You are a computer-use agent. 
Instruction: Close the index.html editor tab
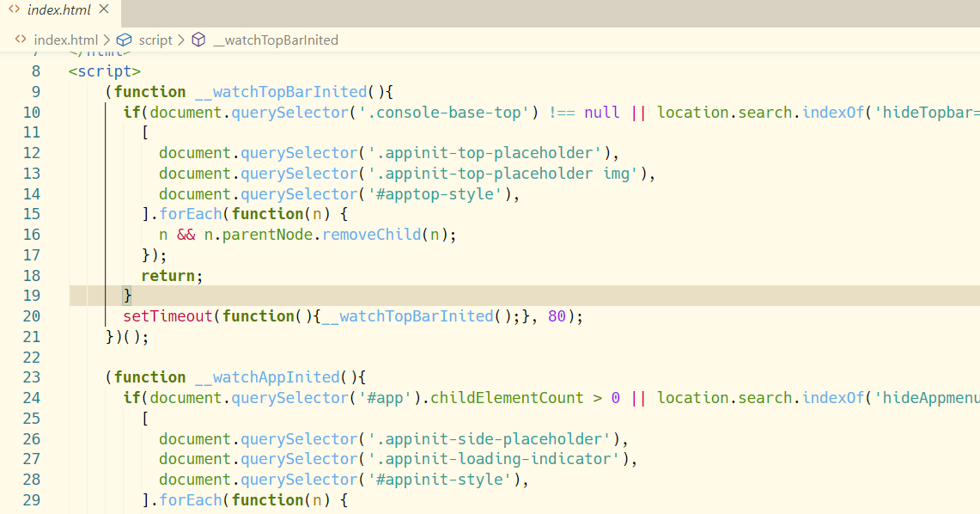tap(105, 9)
